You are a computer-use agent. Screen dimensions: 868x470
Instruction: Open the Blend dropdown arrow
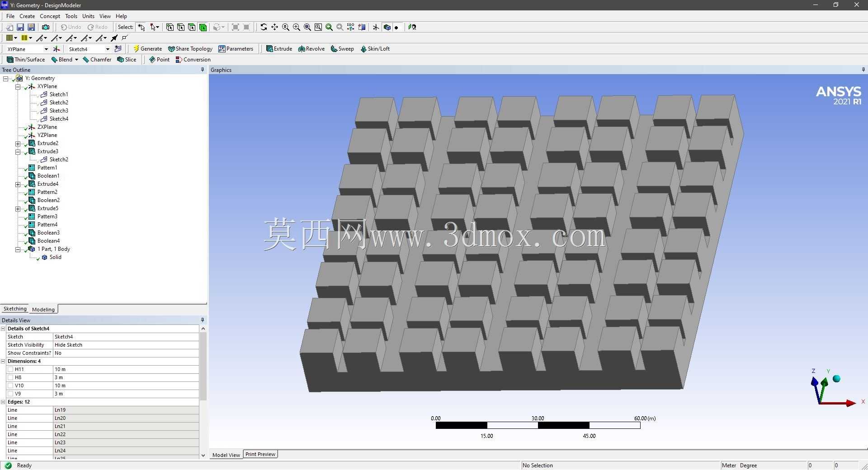click(x=76, y=60)
